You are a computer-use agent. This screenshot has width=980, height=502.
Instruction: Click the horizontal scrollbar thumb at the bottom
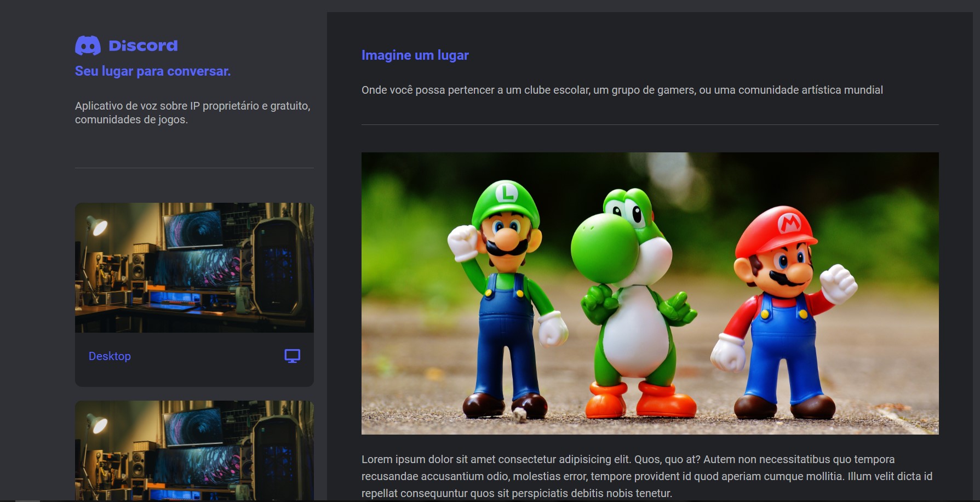coord(27,500)
